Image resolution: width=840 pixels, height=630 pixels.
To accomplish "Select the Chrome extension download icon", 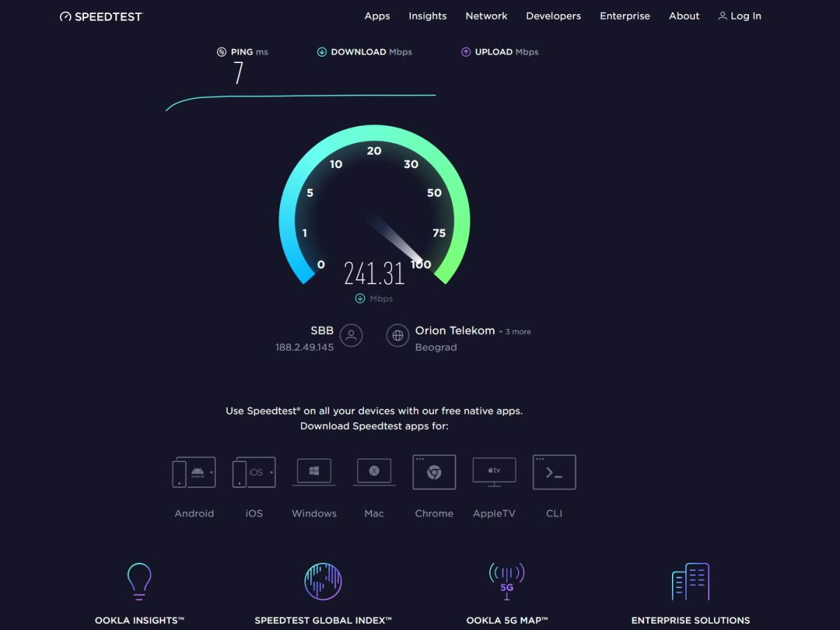I will pyautogui.click(x=434, y=472).
